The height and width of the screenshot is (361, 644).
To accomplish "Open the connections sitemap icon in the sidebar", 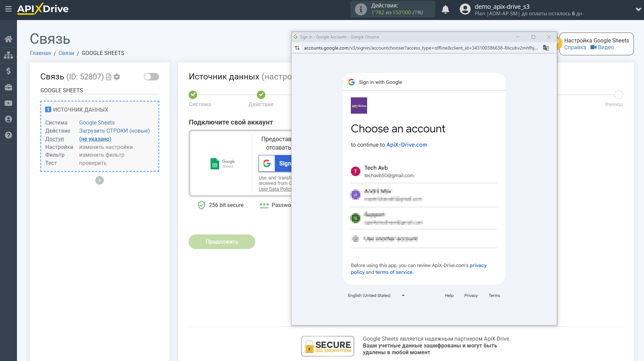I will pyautogui.click(x=8, y=55).
